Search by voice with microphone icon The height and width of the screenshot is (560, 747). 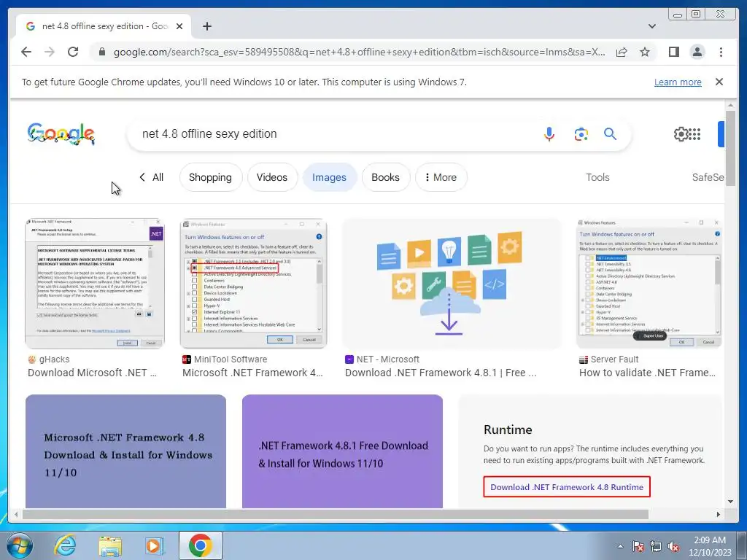[549, 134]
